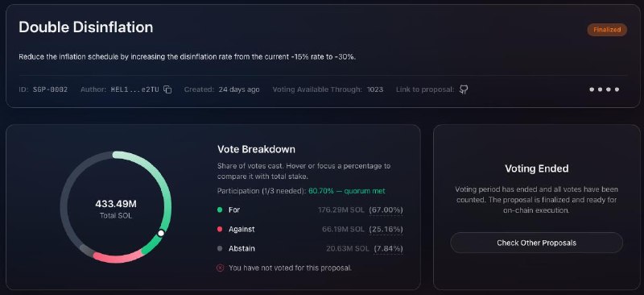This screenshot has height=295, width=644.
Task: Open the GitHub link to proposal
Action: (464, 89)
